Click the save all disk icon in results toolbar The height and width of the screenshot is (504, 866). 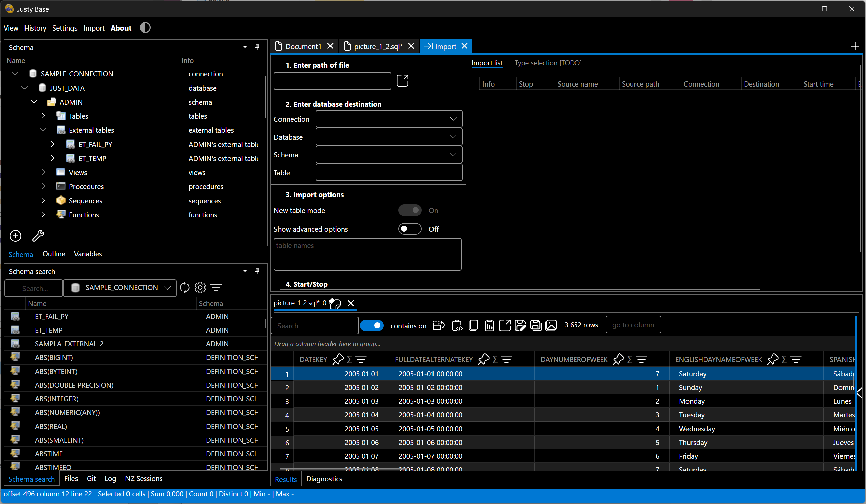[536, 325]
